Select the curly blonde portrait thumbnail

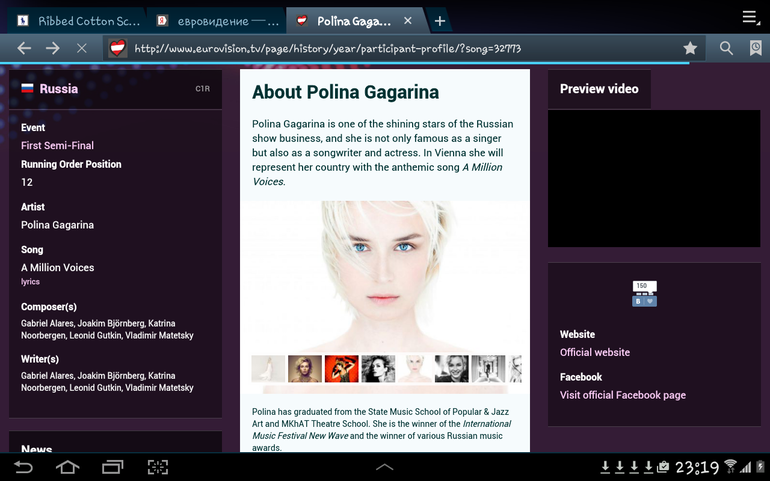tap(304, 369)
